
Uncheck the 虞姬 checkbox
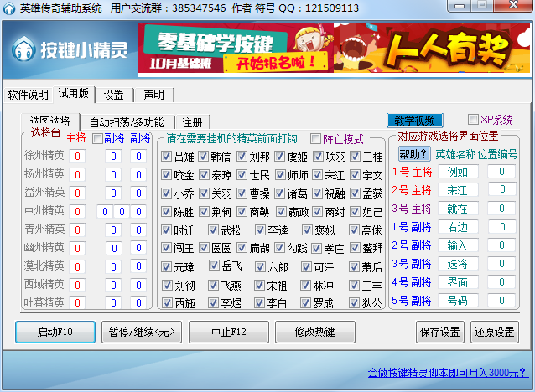point(279,157)
